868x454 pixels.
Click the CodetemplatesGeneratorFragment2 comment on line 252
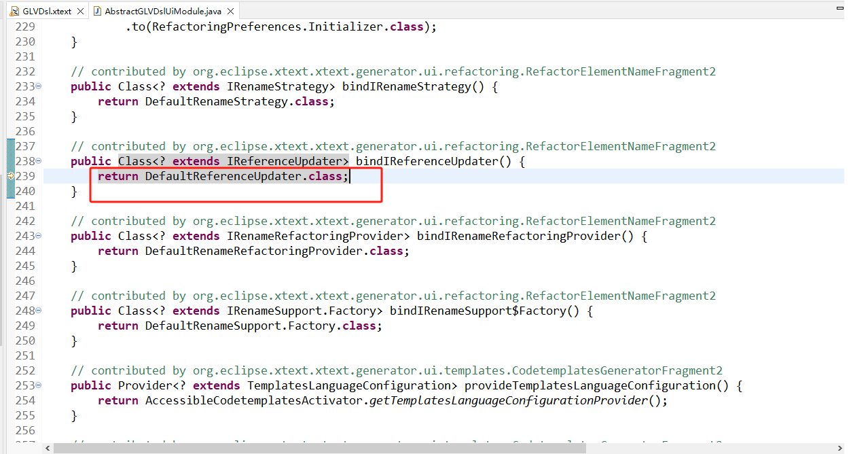click(x=397, y=370)
